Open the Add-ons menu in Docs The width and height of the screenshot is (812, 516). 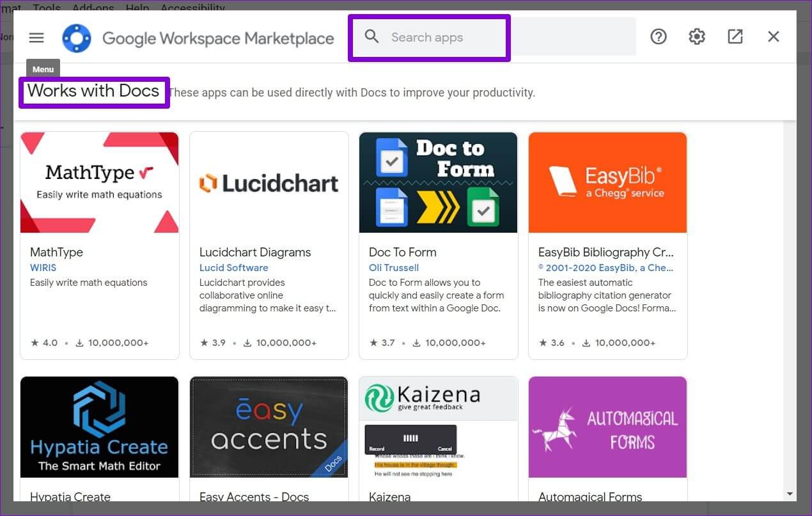(x=93, y=8)
